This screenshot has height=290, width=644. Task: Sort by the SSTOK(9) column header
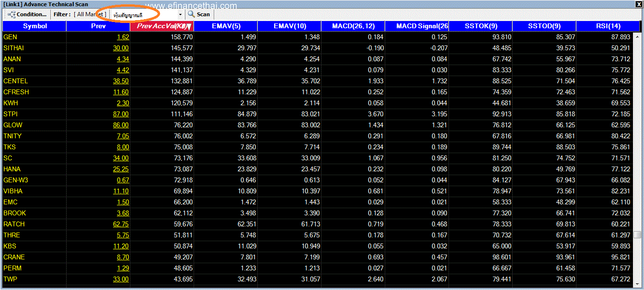tap(481, 26)
